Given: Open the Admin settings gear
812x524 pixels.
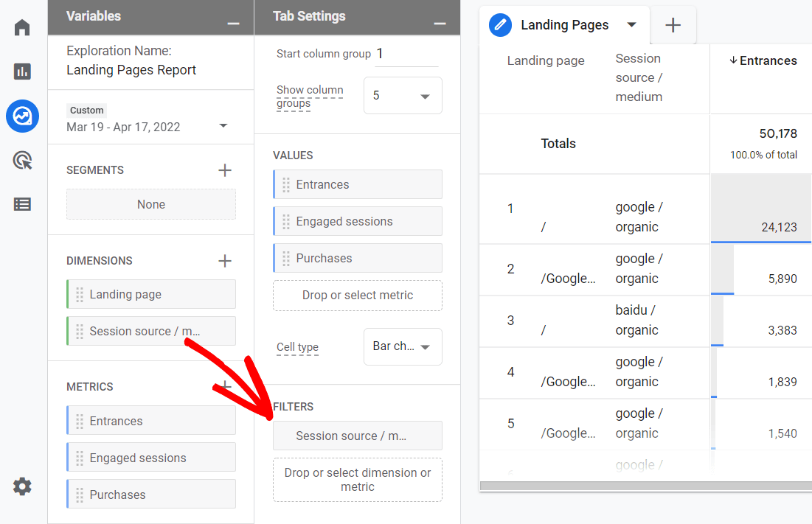Looking at the screenshot, I should point(22,486).
